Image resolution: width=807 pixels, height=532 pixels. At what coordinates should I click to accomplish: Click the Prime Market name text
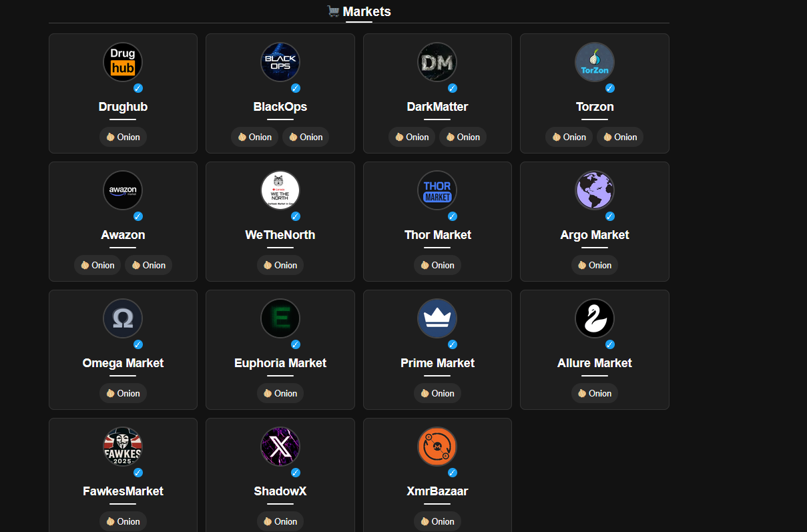437,363
